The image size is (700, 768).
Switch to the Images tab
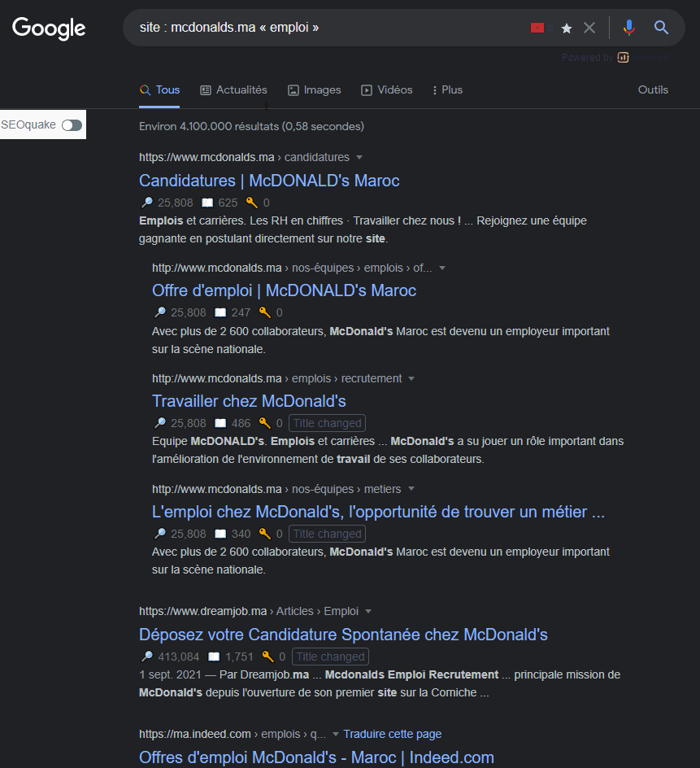(314, 89)
